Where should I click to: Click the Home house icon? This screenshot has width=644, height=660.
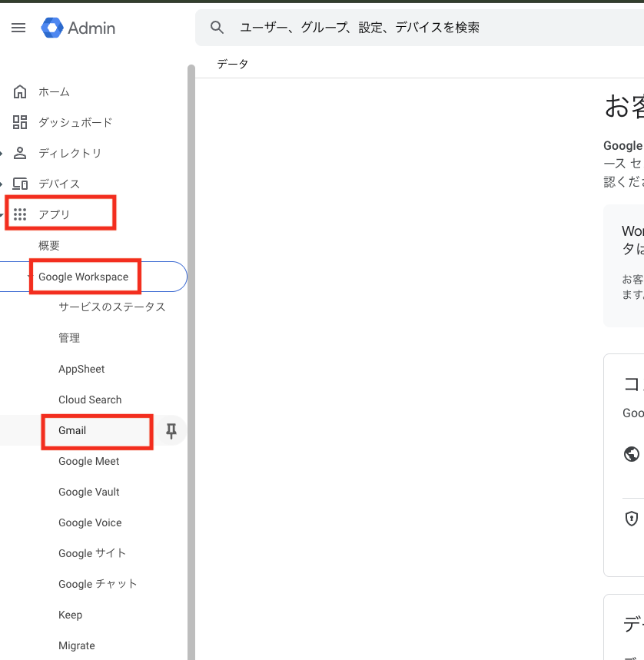click(x=20, y=92)
